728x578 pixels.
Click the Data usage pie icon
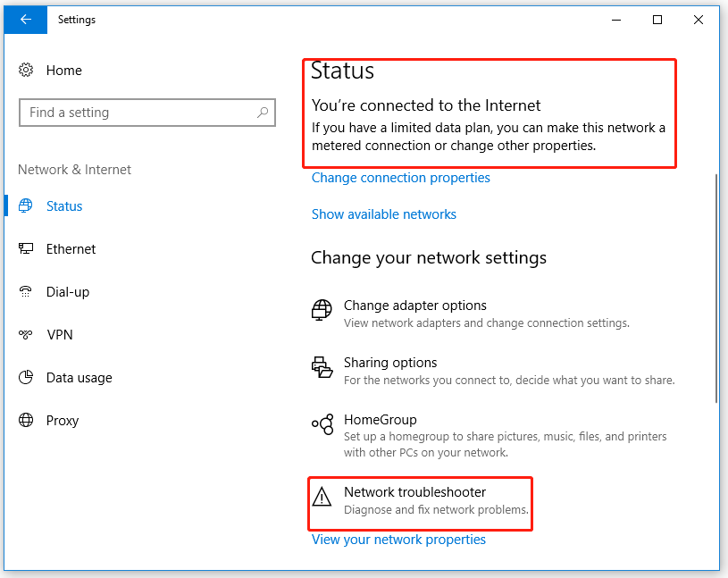point(26,378)
